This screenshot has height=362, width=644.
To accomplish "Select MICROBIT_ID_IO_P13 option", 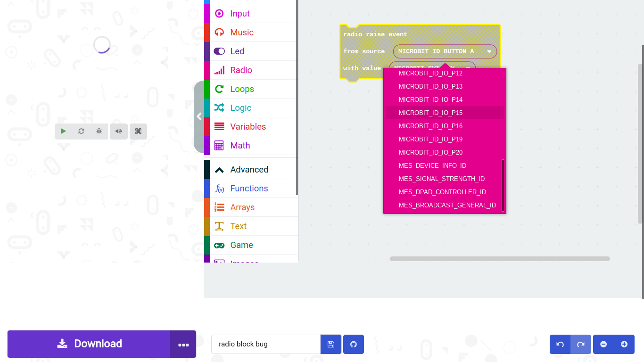I will (x=445, y=86).
